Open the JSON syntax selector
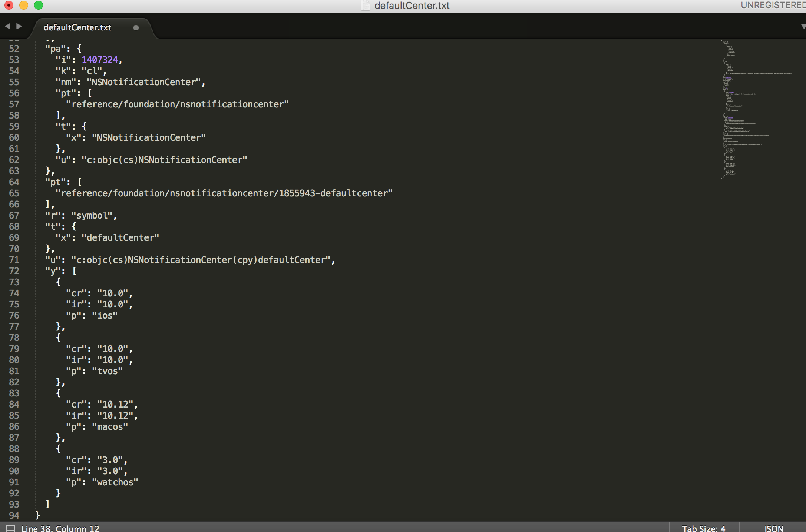806x532 pixels. pyautogui.click(x=774, y=528)
